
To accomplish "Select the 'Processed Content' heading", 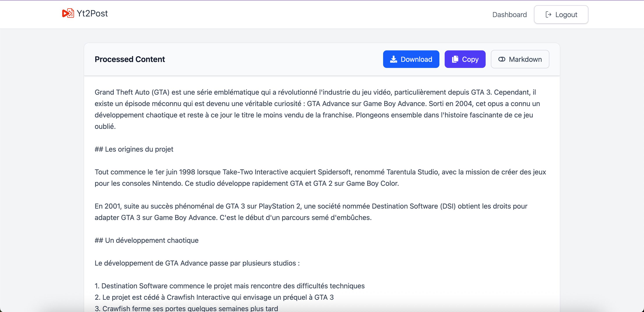I will tap(130, 59).
